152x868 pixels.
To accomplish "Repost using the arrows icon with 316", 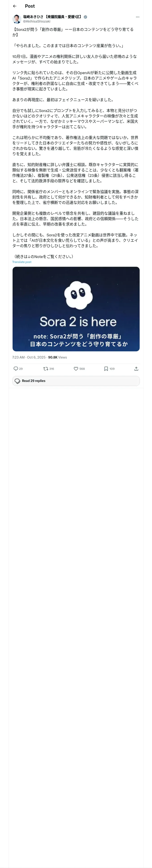I will [x=46, y=369].
